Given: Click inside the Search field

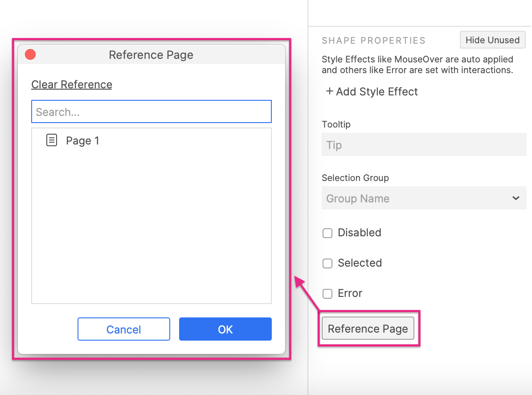Looking at the screenshot, I should tap(151, 111).
